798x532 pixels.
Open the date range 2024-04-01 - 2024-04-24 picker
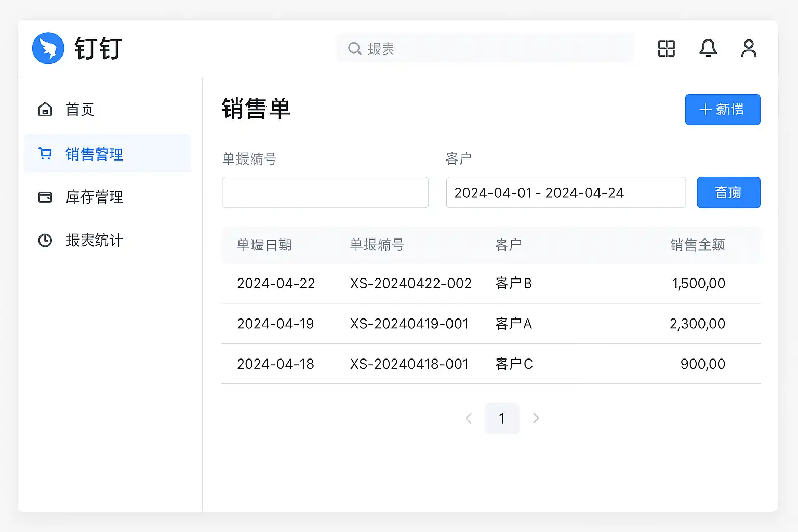point(565,193)
